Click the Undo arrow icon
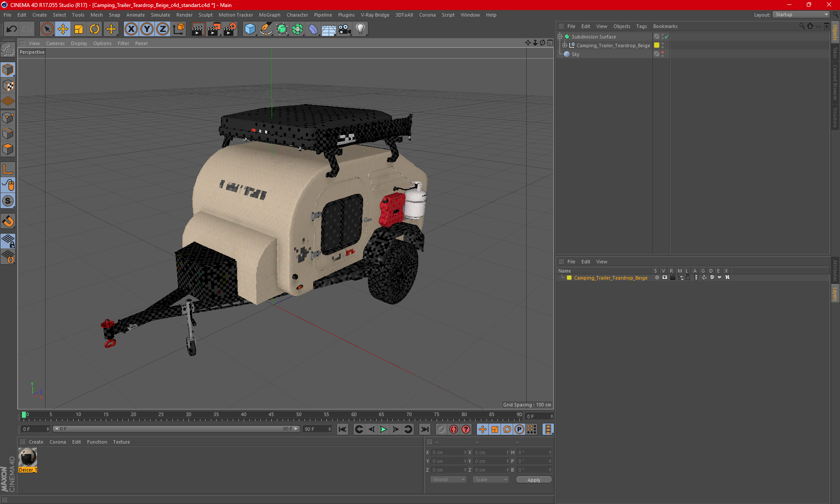 click(12, 29)
